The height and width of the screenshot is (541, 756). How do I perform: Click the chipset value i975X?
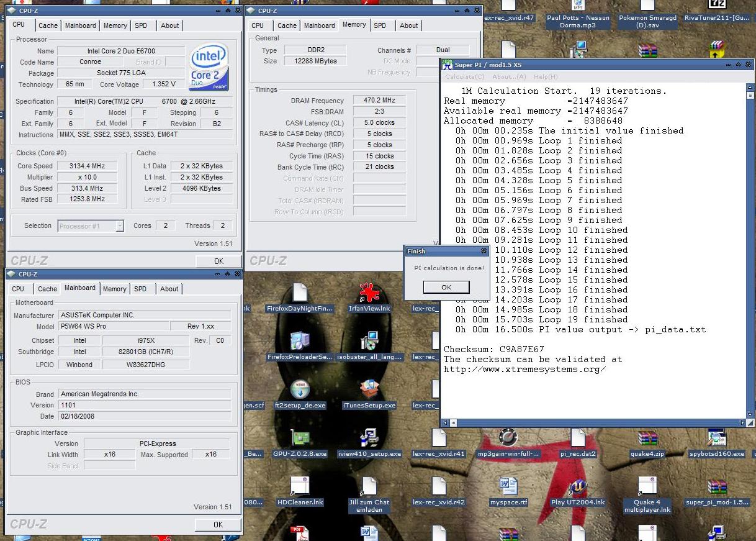click(145, 340)
